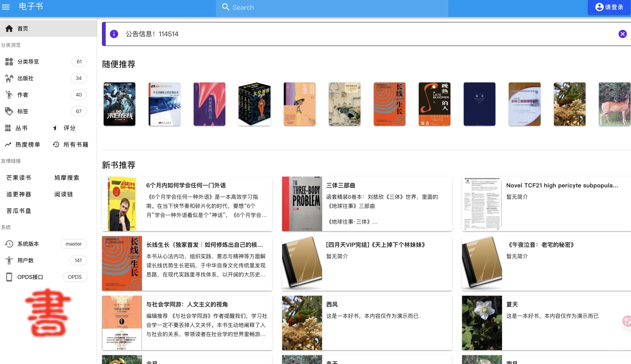Click the OPDS chip button
Image resolution: width=631 pixels, height=364 pixels.
75,277
